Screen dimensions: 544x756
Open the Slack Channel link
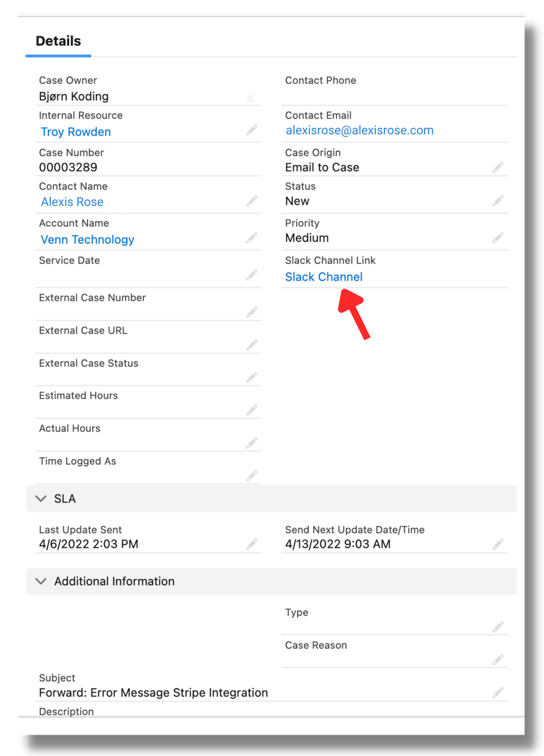324,277
